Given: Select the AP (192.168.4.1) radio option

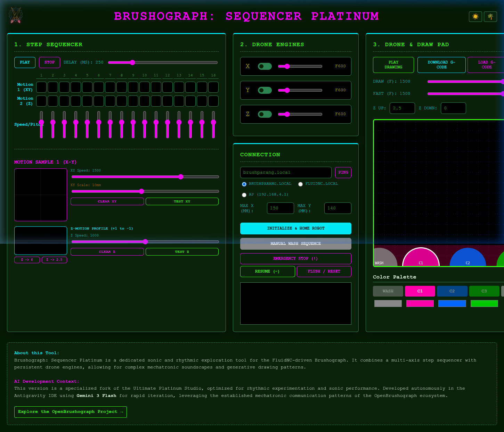Looking at the screenshot, I should tap(244, 195).
